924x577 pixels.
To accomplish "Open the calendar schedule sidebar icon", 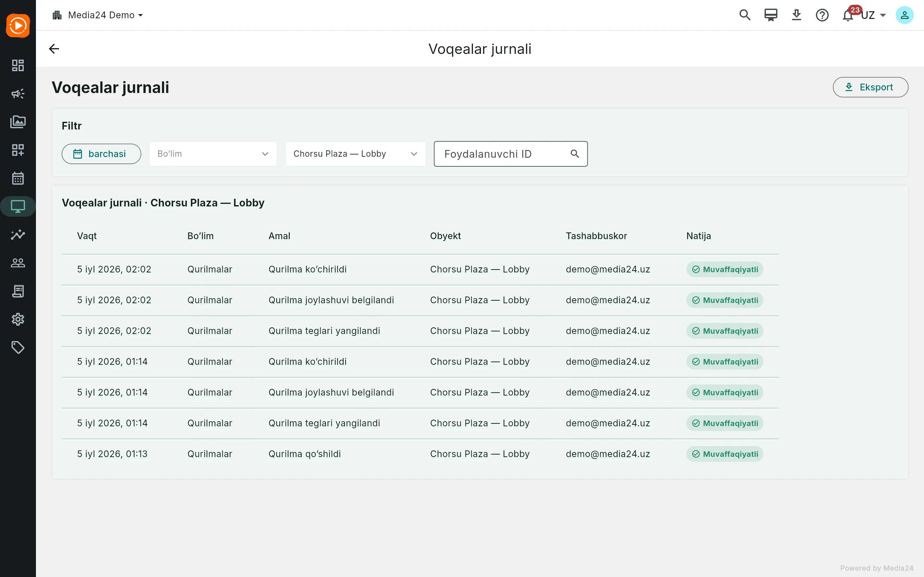I will coord(18,178).
